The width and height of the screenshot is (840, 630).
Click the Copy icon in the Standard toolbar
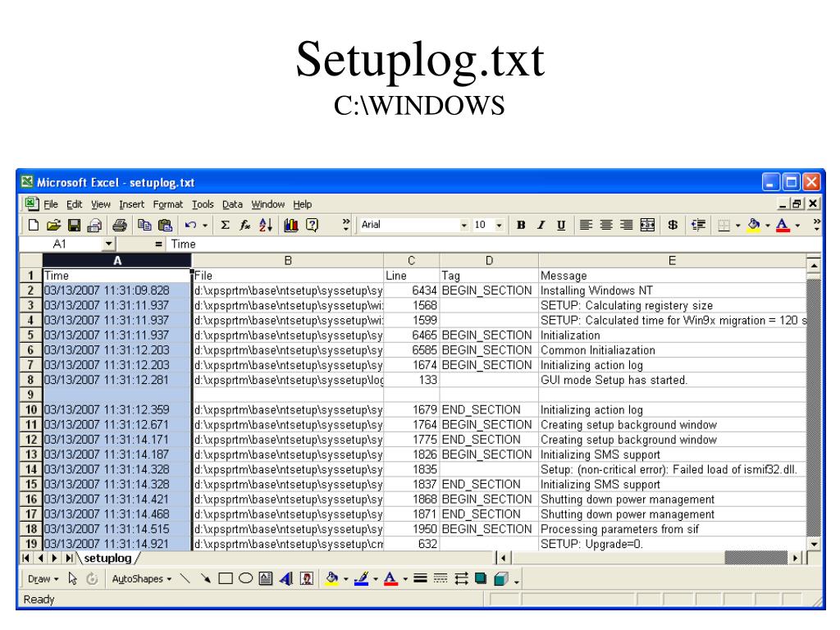[x=144, y=225]
